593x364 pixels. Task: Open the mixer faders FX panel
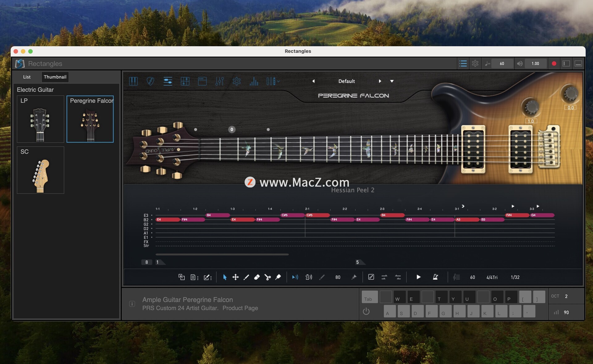click(220, 81)
